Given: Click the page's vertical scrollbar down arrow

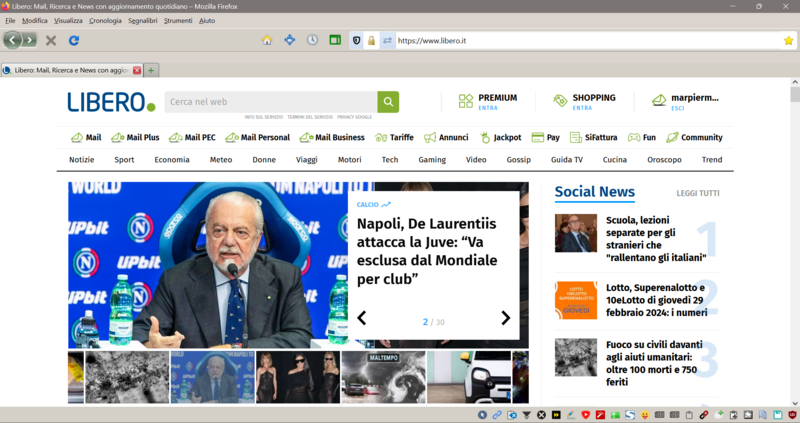Looking at the screenshot, I should [795, 403].
